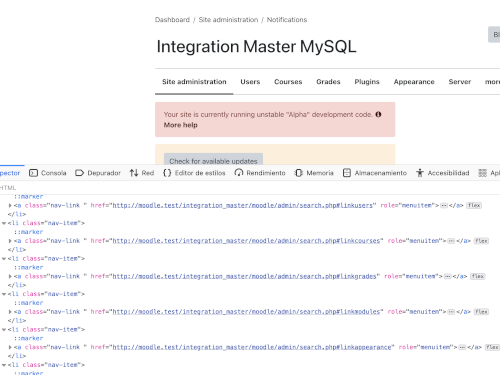The image size is (500, 375).
Task: Click the Integration Master MySQL heading
Action: coord(256,46)
